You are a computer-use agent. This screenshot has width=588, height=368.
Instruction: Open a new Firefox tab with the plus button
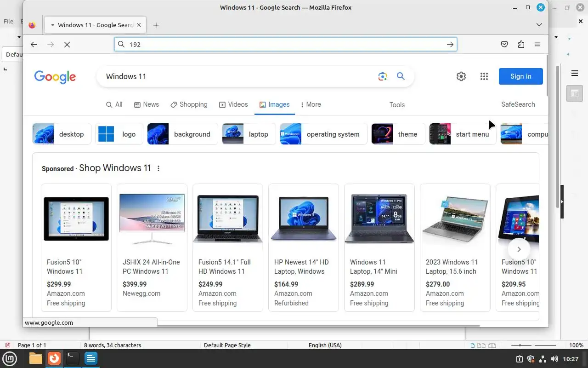[x=156, y=25]
